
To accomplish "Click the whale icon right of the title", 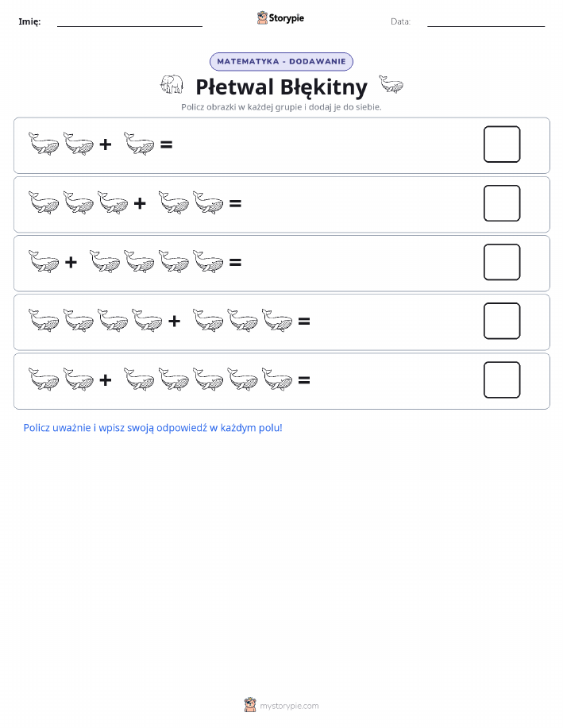I will pos(391,84).
